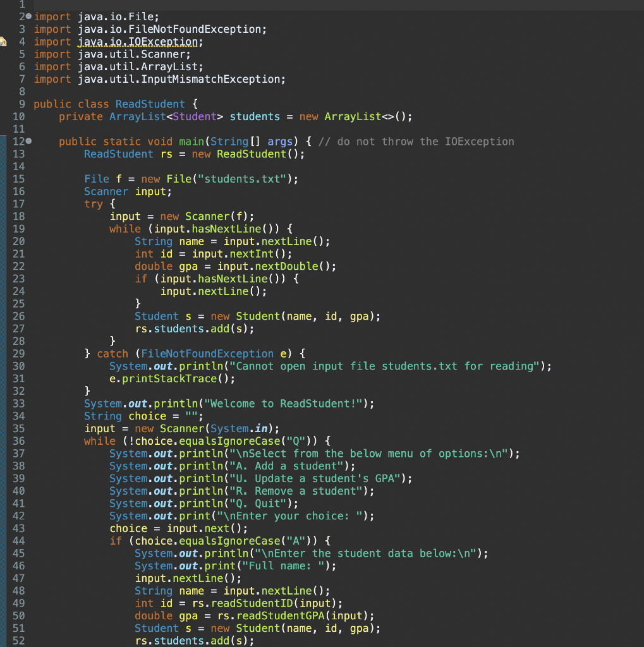Click the "A. Add a student" string
644x647 pixels.
pyautogui.click(x=286, y=466)
